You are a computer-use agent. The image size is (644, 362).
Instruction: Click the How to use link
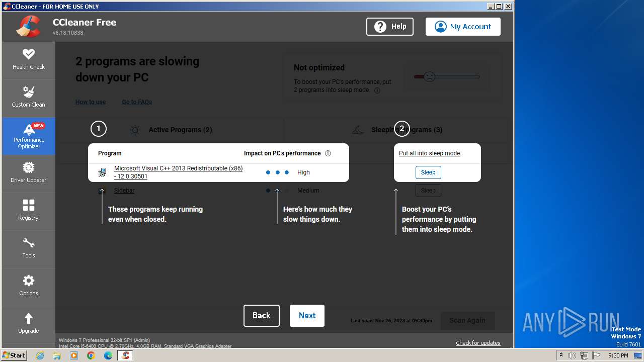point(91,102)
